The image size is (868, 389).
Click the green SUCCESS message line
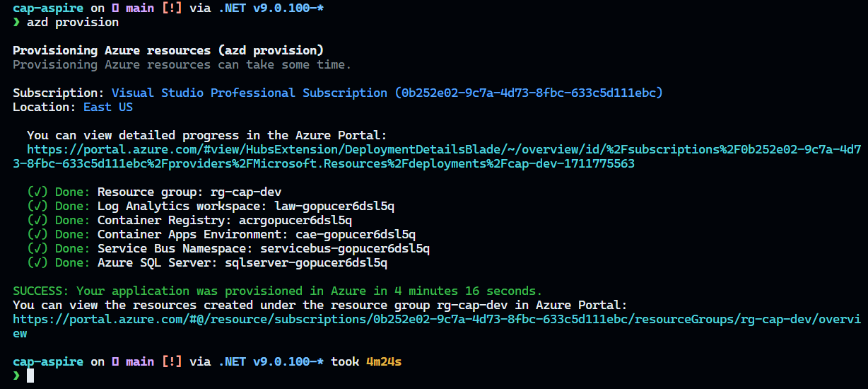click(277, 291)
